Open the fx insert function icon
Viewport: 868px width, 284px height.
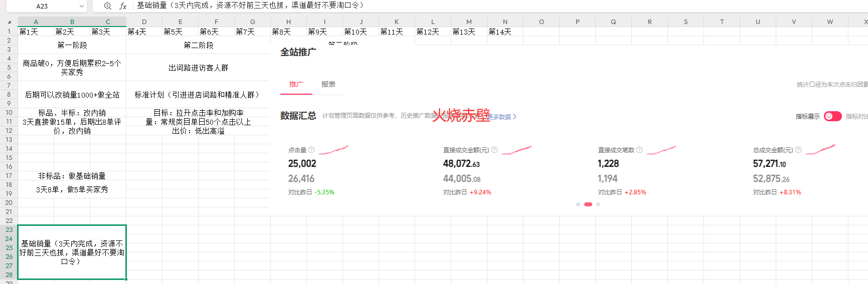(x=123, y=6)
